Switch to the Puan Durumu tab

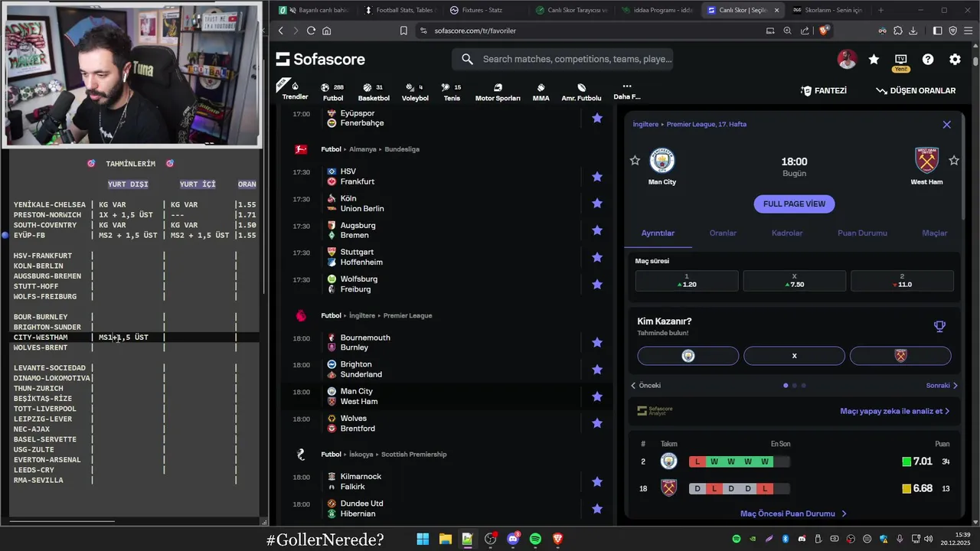pos(862,233)
